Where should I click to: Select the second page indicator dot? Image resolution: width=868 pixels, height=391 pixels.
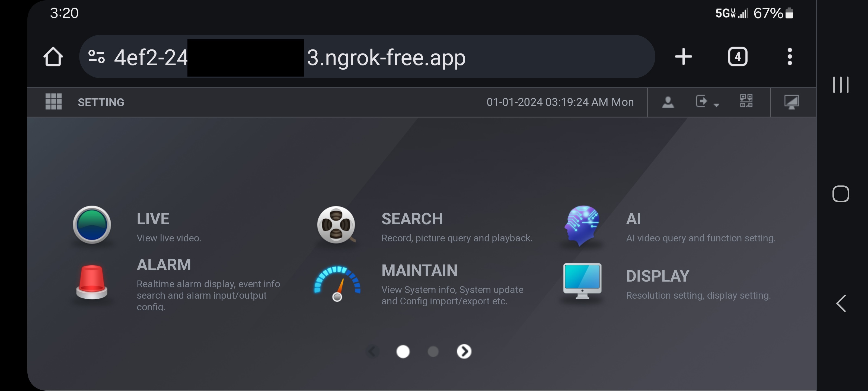[433, 352]
